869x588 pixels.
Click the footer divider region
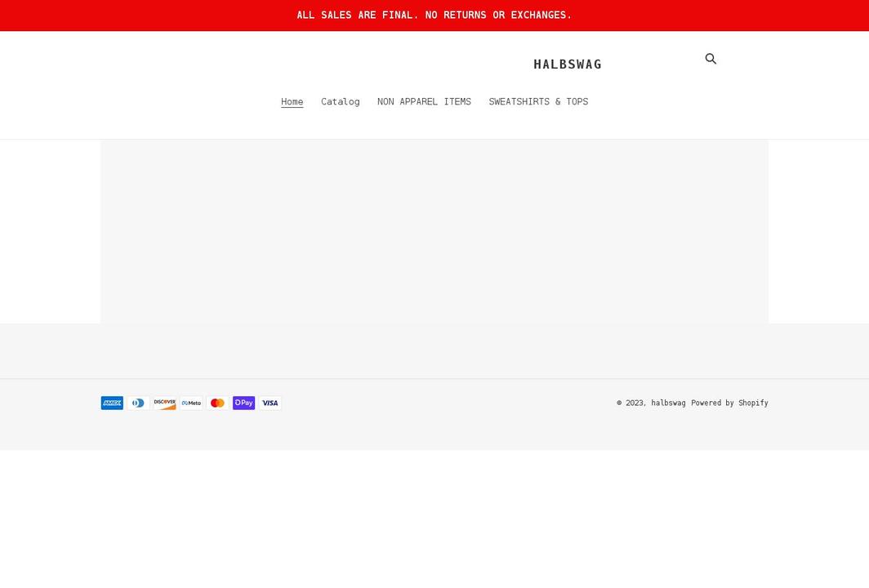point(434,350)
